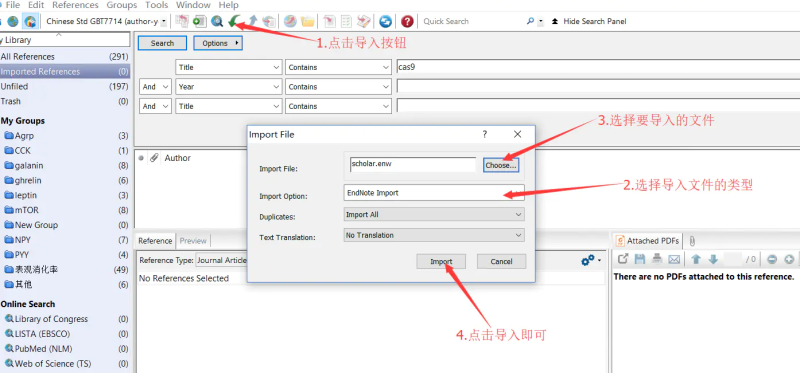
Task: Switch to the Preview tab
Action: (x=193, y=241)
